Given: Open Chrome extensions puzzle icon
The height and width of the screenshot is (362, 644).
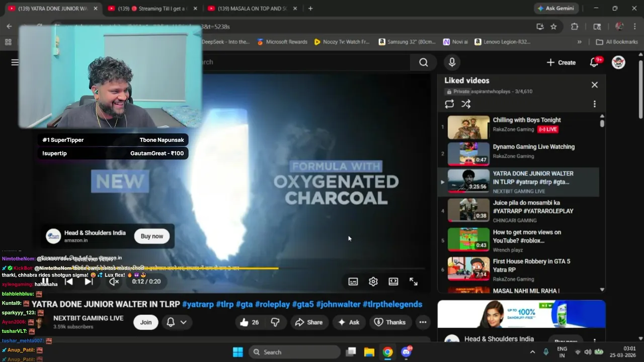Looking at the screenshot, I should tap(575, 27).
